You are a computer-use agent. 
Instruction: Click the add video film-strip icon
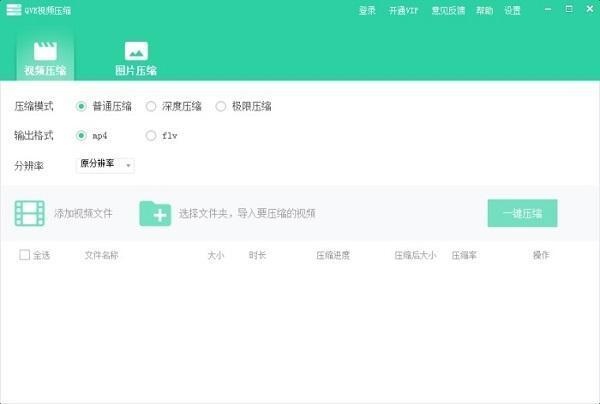29,213
